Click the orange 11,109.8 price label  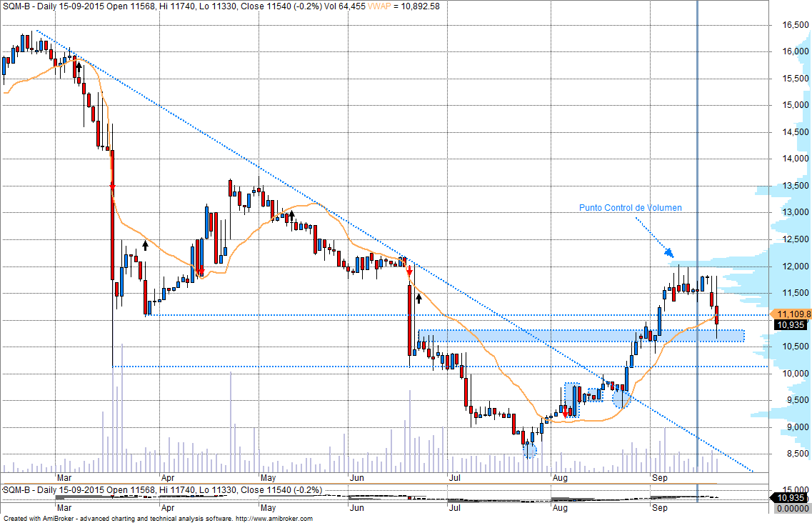(x=793, y=314)
